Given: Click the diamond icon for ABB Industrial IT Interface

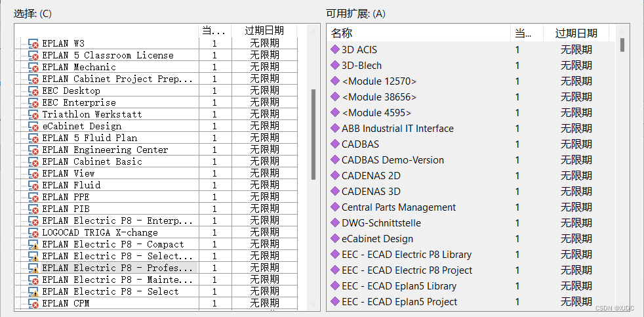Looking at the screenshot, I should pyautogui.click(x=335, y=128).
